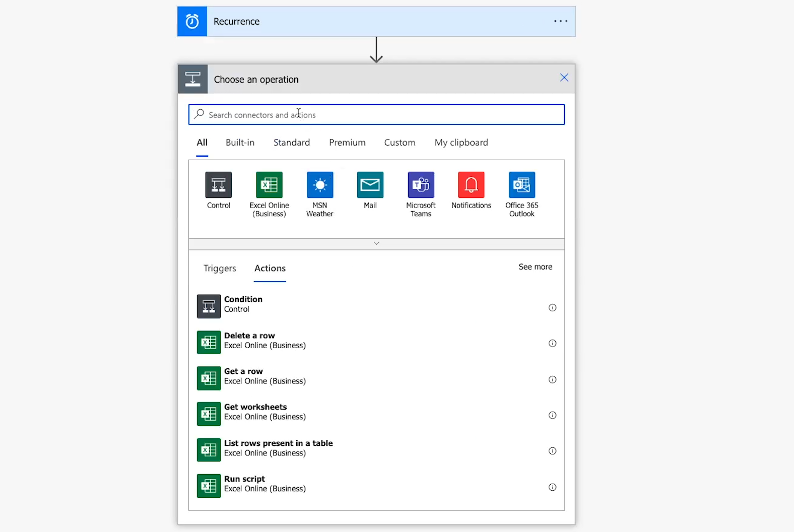The width and height of the screenshot is (794, 532).
Task: Show info for Run script
Action: 552,487
